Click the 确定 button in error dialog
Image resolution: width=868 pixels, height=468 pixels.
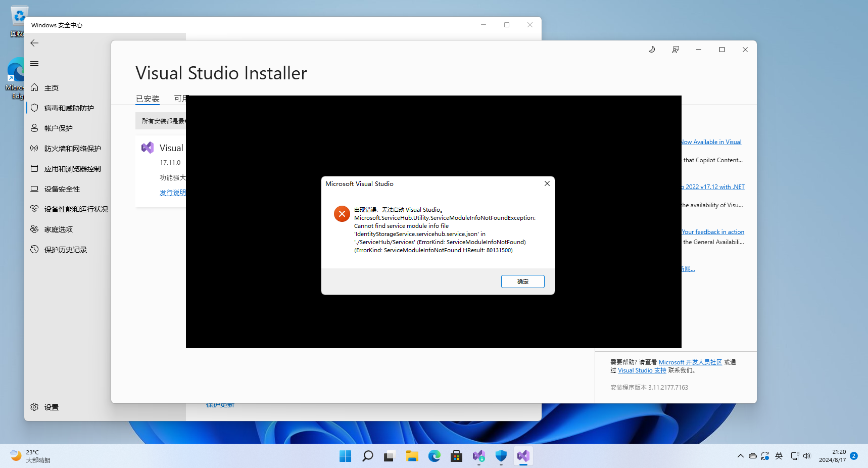522,282
